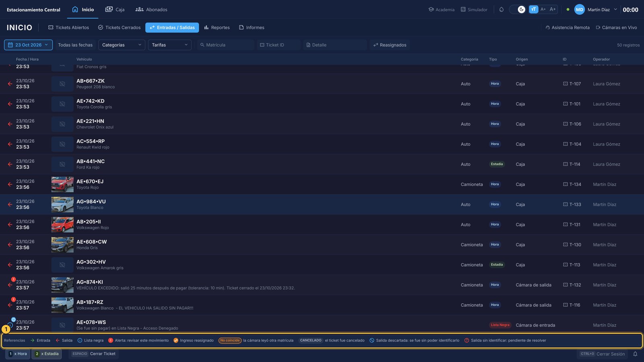Focus the Detalle filter field
Viewport: 644px width, 362px height.
[335, 45]
